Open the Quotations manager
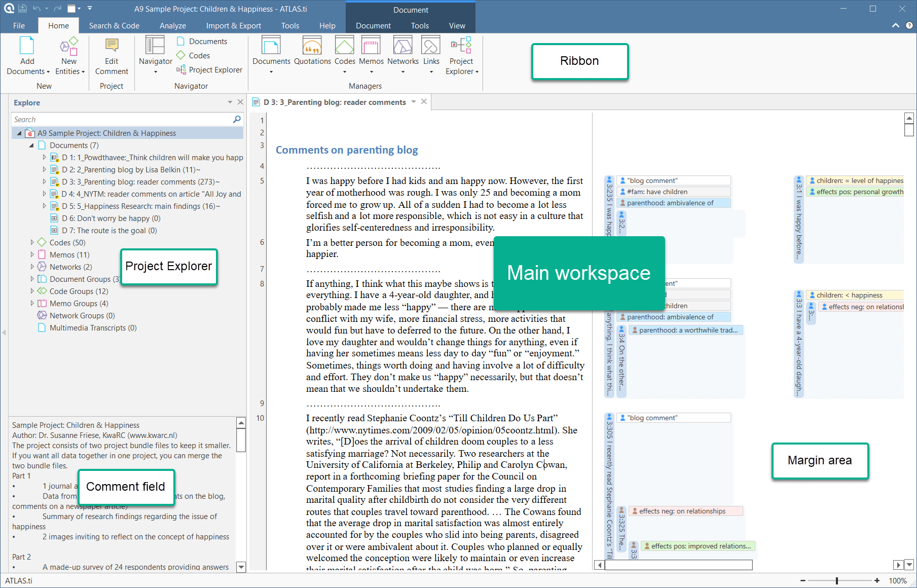917x588 pixels. (x=312, y=51)
